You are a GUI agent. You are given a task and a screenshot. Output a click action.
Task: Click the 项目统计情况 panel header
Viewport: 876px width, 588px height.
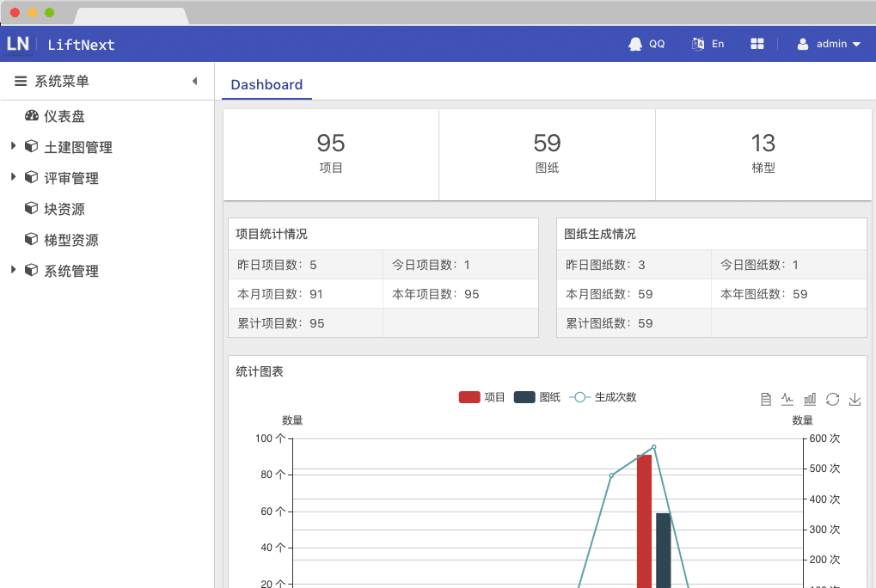click(x=383, y=234)
